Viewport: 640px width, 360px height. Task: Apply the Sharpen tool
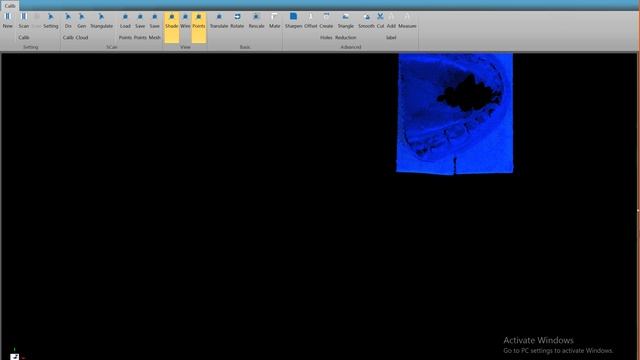pos(293,21)
